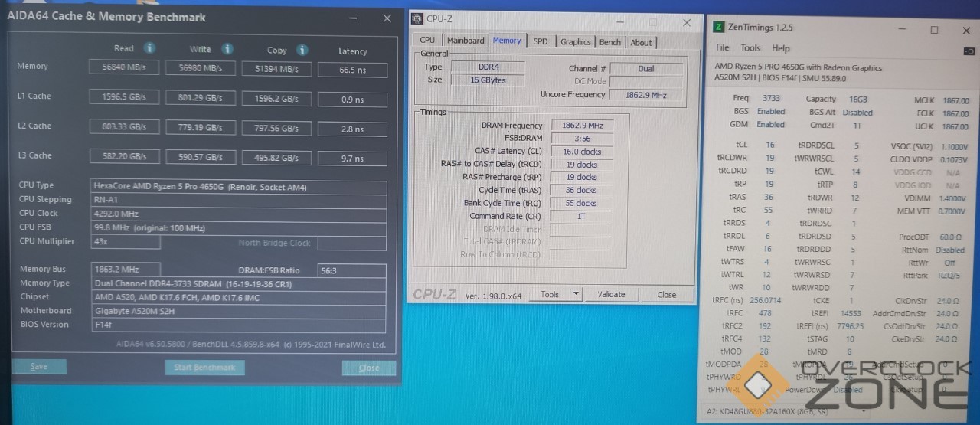
Task: Click the Tools button in CPU-Z
Action: 550,294
